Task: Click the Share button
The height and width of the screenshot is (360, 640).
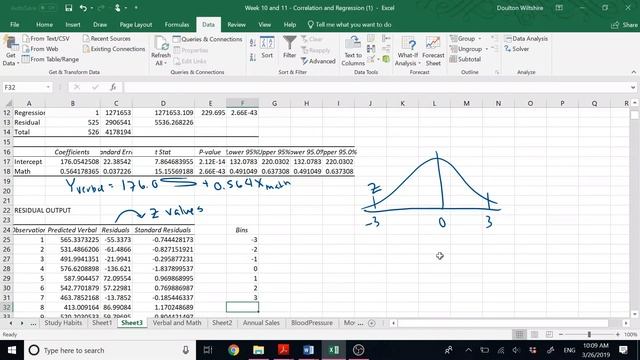Action: pyautogui.click(x=624, y=25)
